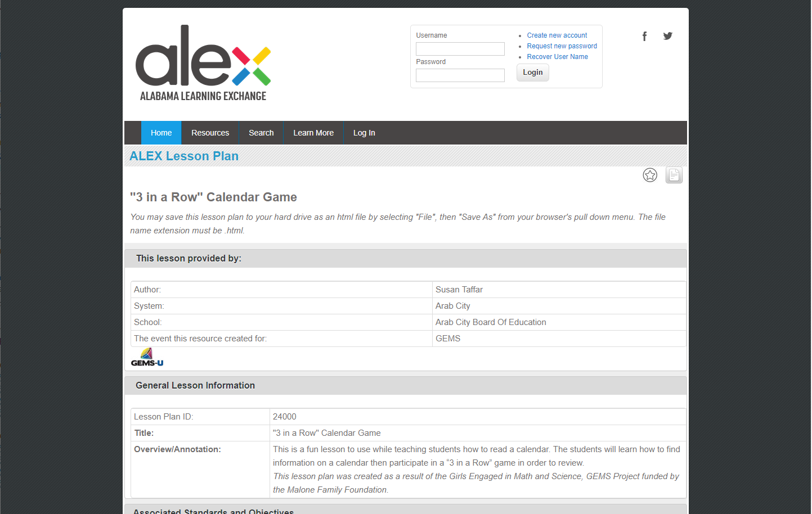Collapse the General Lesson Information section
The width and height of the screenshot is (812, 514).
(x=195, y=386)
